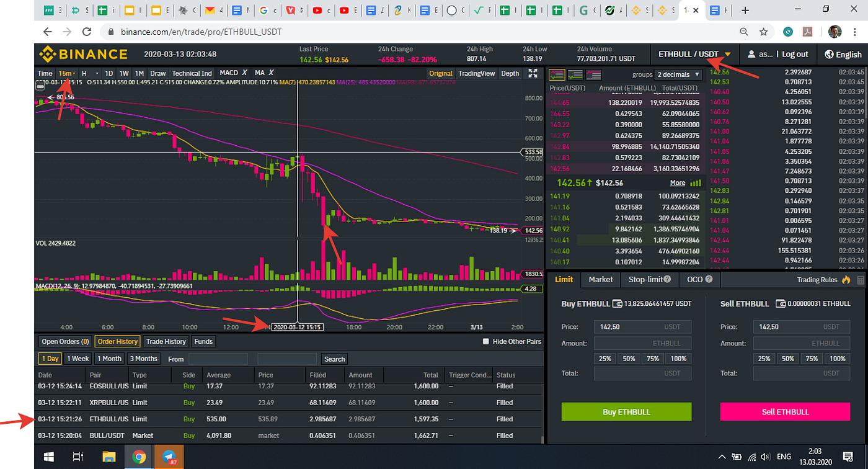
Task: Click the sell Amount input field
Action: pyautogui.click(x=802, y=343)
